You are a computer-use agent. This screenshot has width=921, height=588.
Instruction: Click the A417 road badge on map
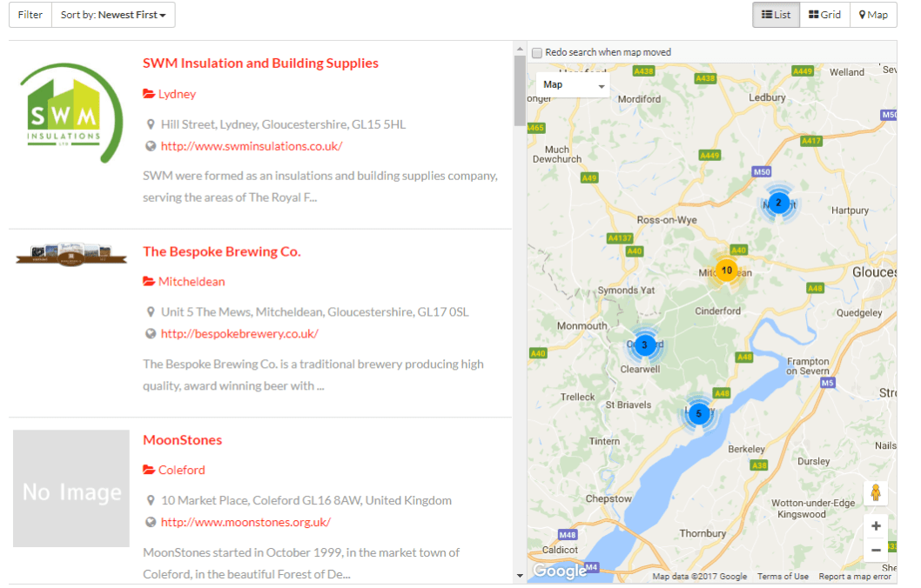(811, 141)
